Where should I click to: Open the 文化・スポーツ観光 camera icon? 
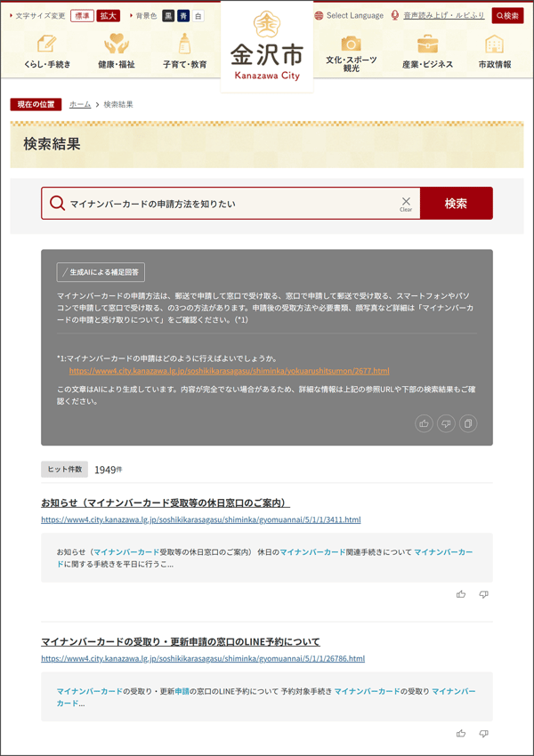click(352, 44)
